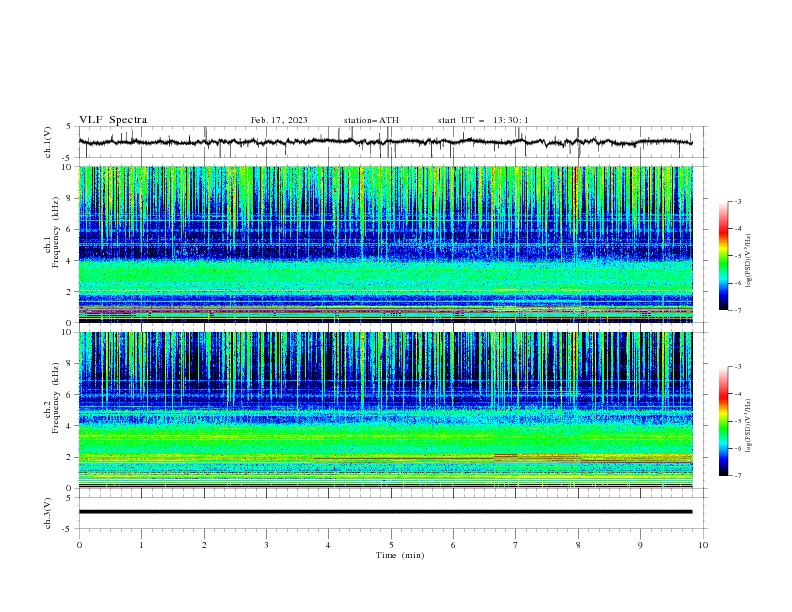
Task: Click the "-3" label on the ch.1 color bar
Action: 737,201
